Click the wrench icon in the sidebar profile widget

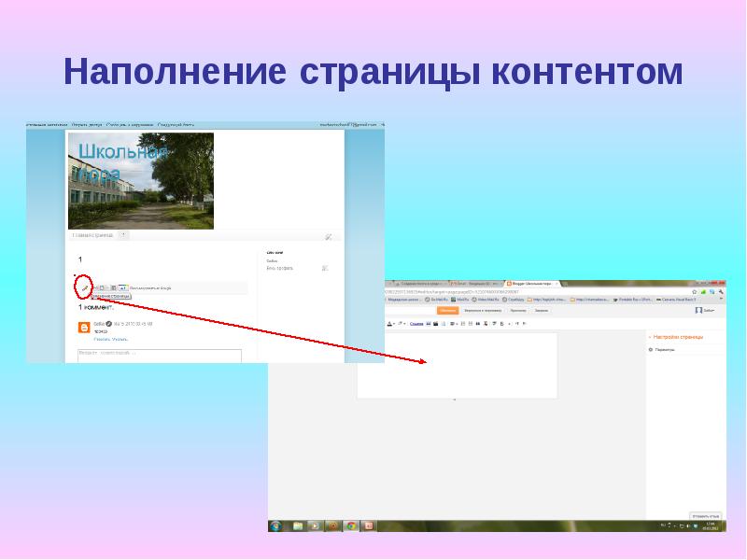[325, 268]
